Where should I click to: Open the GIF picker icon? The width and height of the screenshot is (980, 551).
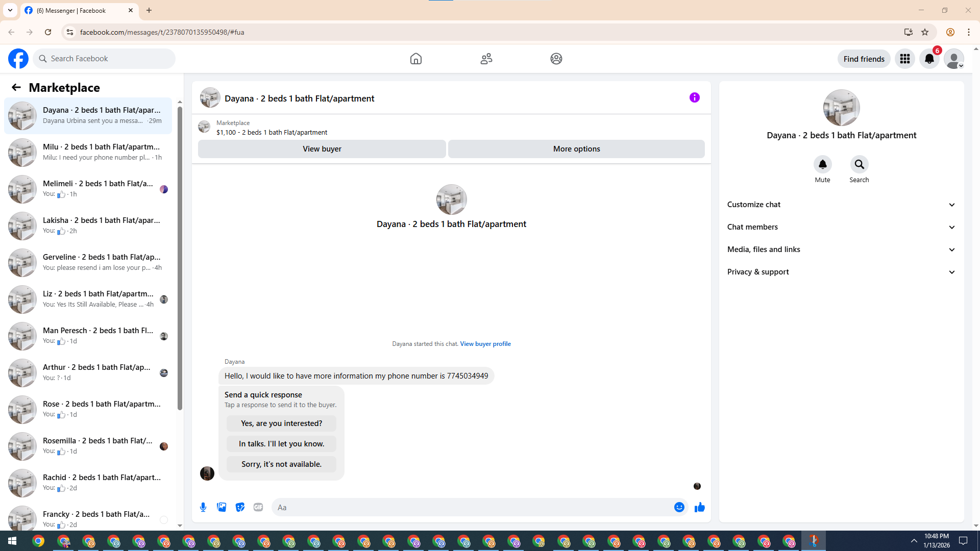point(258,507)
